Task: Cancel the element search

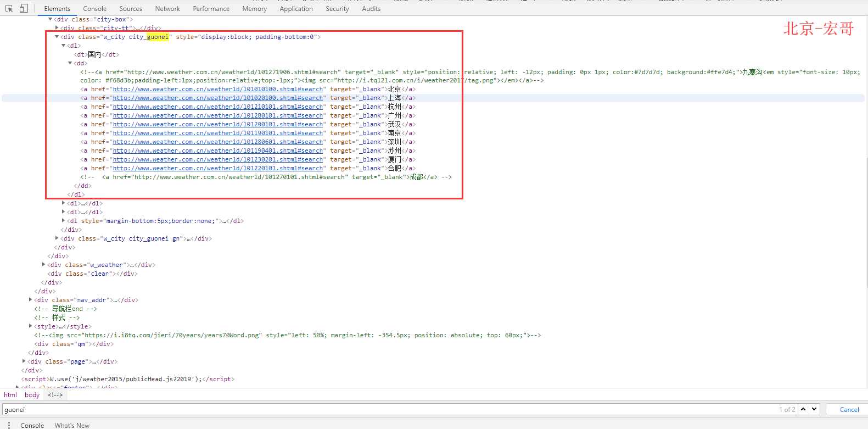Action: pos(849,409)
